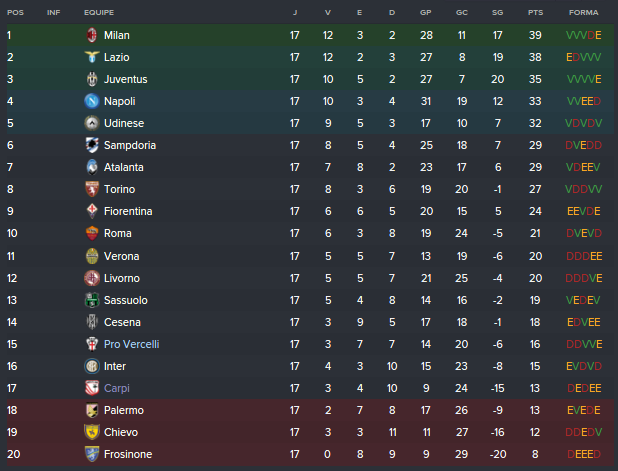Viewport: 618px width, 471px height.
Task: Click the Milan club crest icon
Action: [92, 35]
